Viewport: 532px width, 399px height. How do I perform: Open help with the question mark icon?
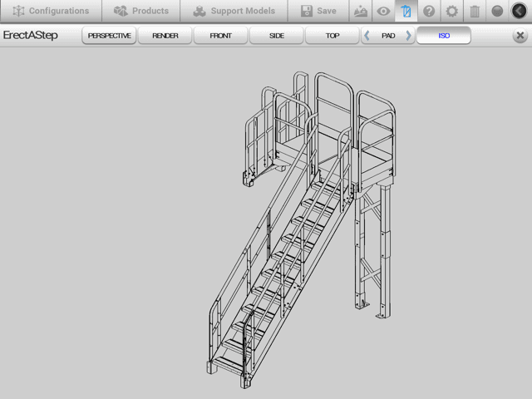[x=429, y=12]
